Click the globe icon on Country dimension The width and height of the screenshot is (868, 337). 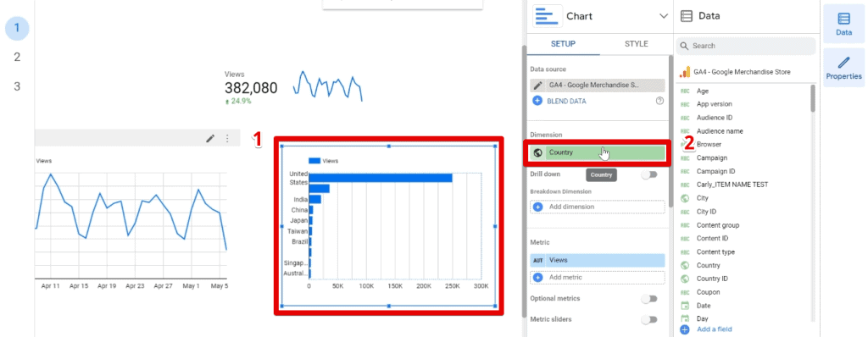(537, 152)
